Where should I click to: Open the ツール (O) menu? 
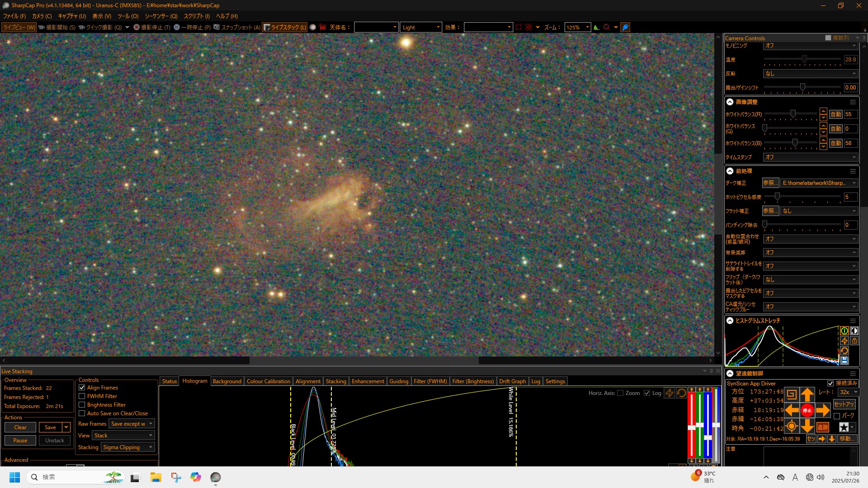128,16
